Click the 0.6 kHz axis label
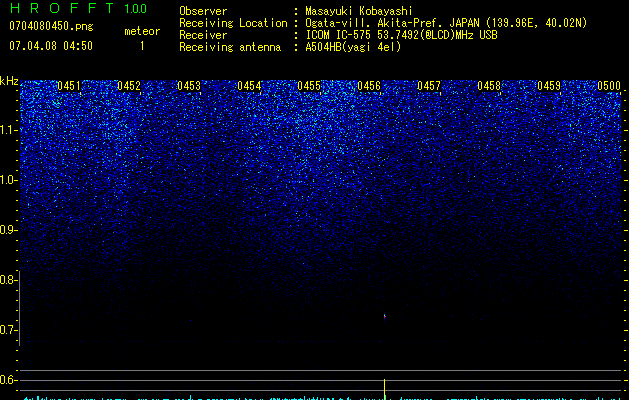This screenshot has height=400, width=629. pyautogui.click(x=7, y=380)
